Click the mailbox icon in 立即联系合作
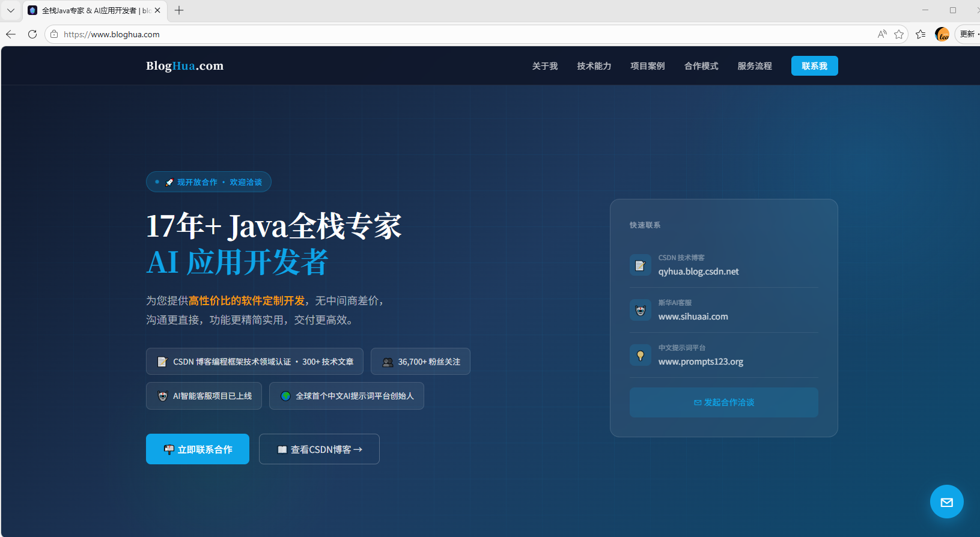Viewport: 980px width, 537px height. pyautogui.click(x=169, y=449)
